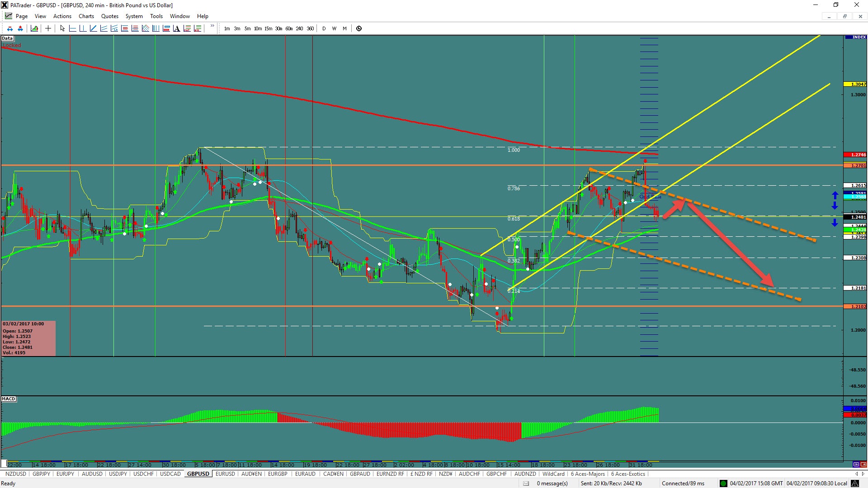This screenshot has height=488, width=868.
Task: Switch chart to 5m timeframe
Action: coord(247,28)
